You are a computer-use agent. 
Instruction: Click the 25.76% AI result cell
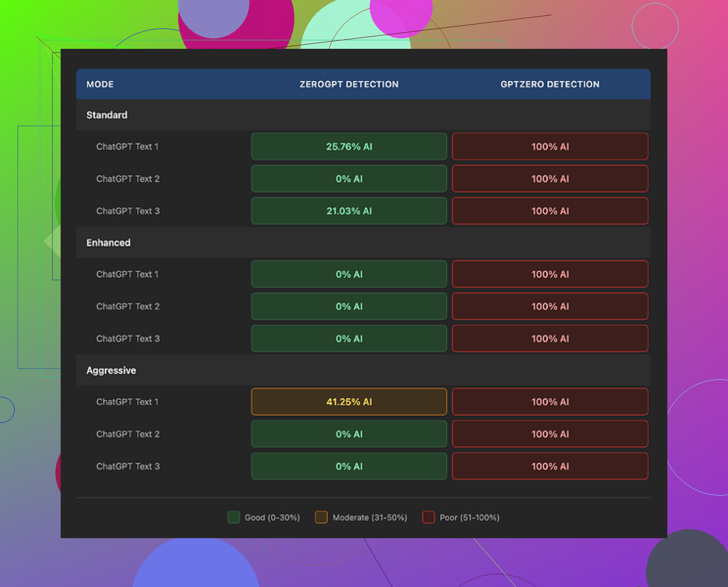(349, 147)
